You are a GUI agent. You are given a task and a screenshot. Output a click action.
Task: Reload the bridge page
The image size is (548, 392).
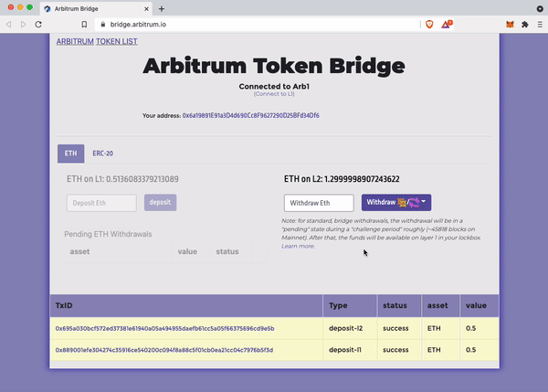(x=38, y=25)
